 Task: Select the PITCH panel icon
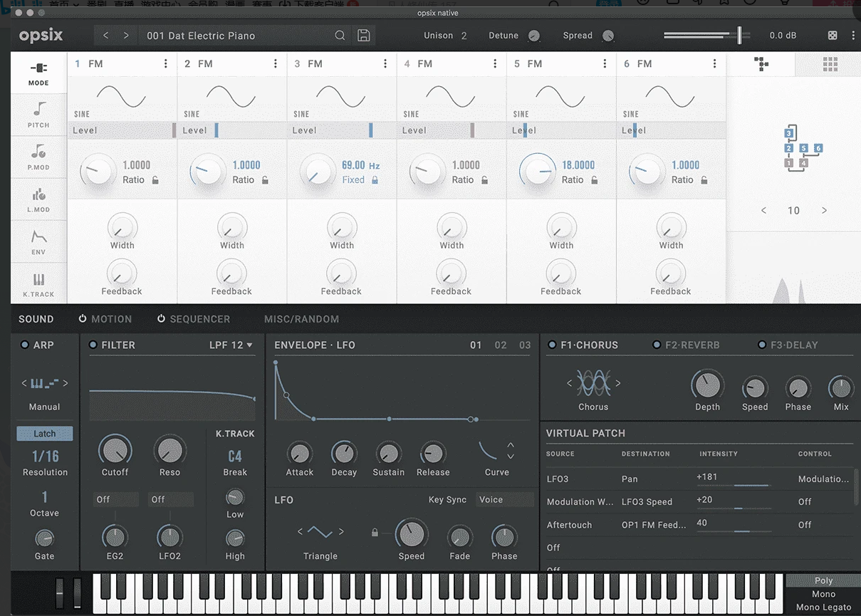click(x=38, y=114)
